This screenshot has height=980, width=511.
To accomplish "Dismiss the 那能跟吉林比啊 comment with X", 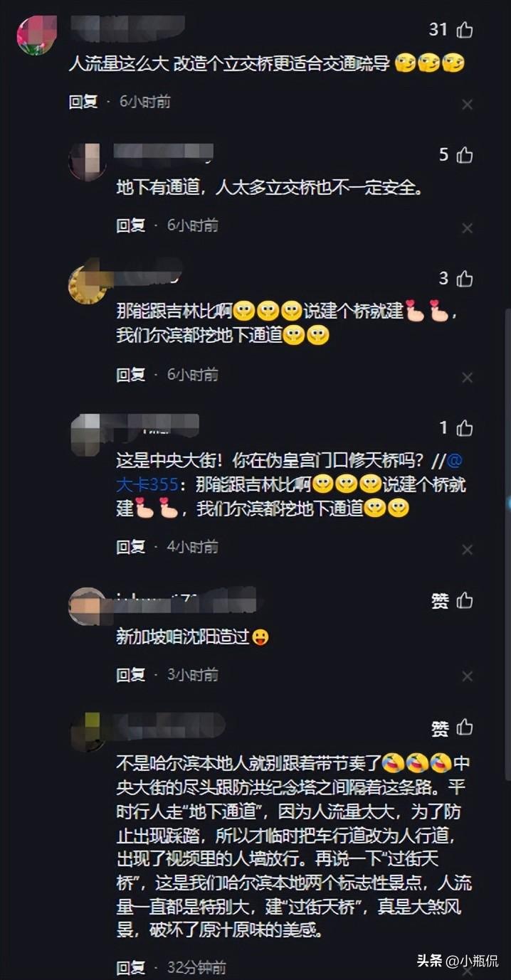I will [467, 377].
